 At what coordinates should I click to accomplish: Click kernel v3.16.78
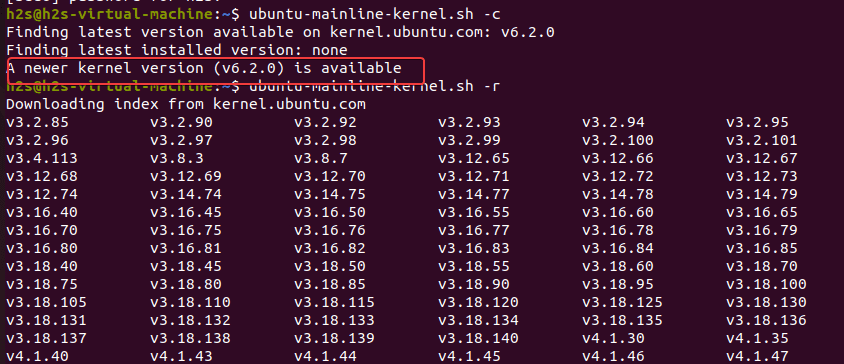pyautogui.click(x=618, y=230)
